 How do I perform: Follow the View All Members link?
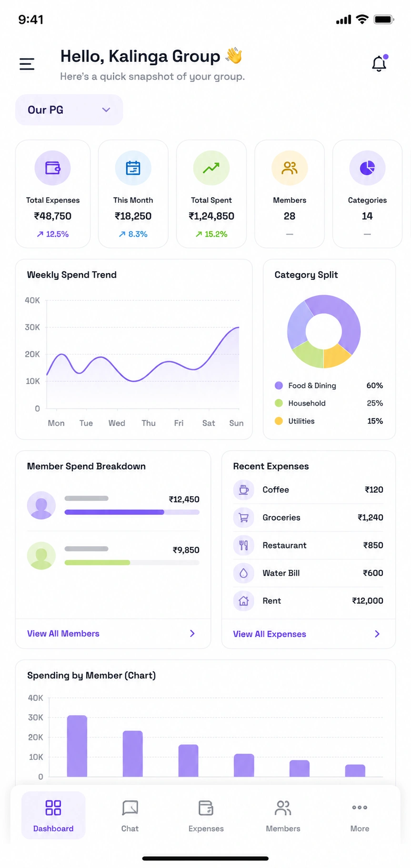pos(63,634)
